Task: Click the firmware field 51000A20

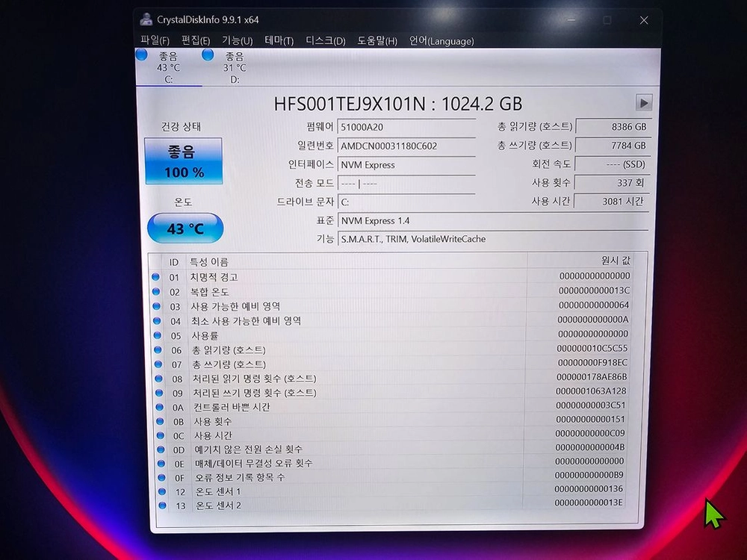Action: pyautogui.click(x=406, y=127)
